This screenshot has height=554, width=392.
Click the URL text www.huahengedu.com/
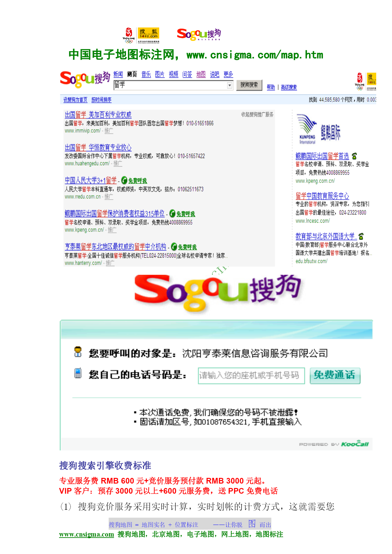[x=87, y=164]
